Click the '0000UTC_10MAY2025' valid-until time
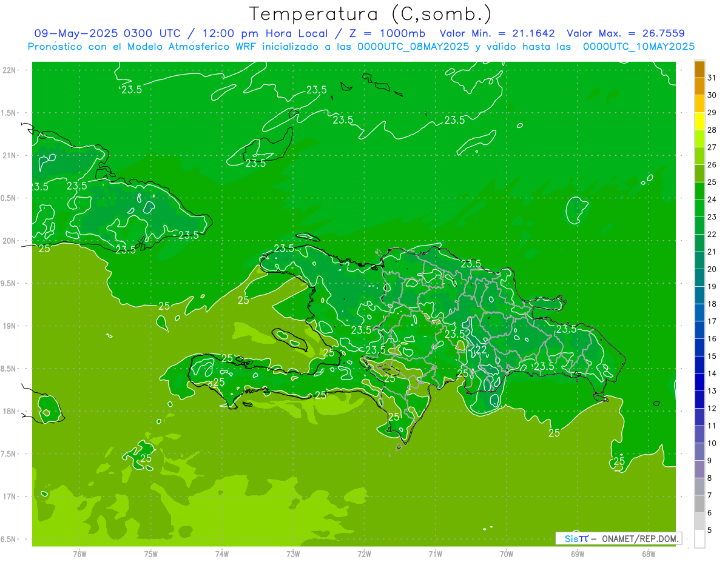This screenshot has height=562, width=728. coord(639,47)
